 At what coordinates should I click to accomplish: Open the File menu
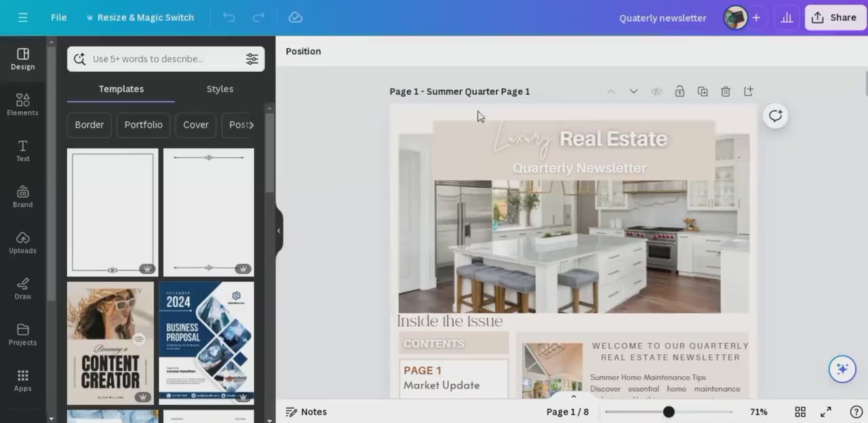tap(58, 17)
